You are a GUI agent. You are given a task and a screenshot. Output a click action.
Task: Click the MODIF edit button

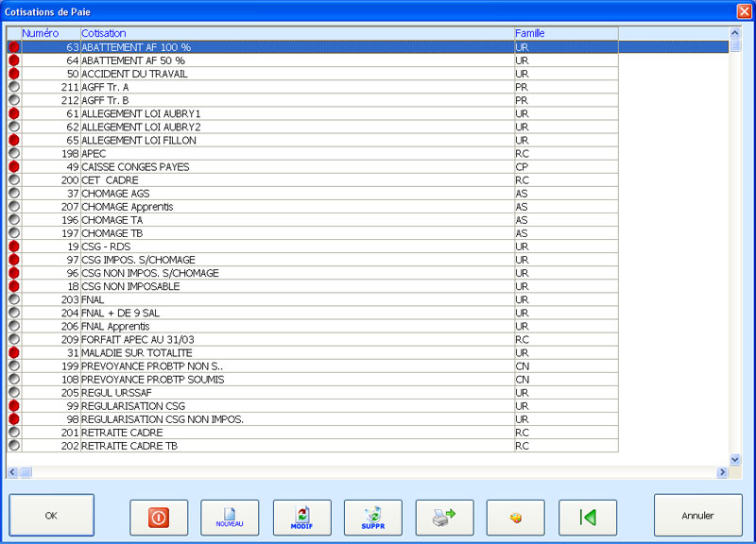[x=301, y=517]
